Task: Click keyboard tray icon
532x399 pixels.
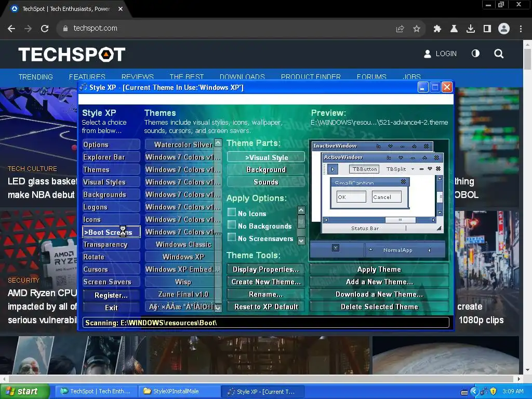Action: click(464, 392)
